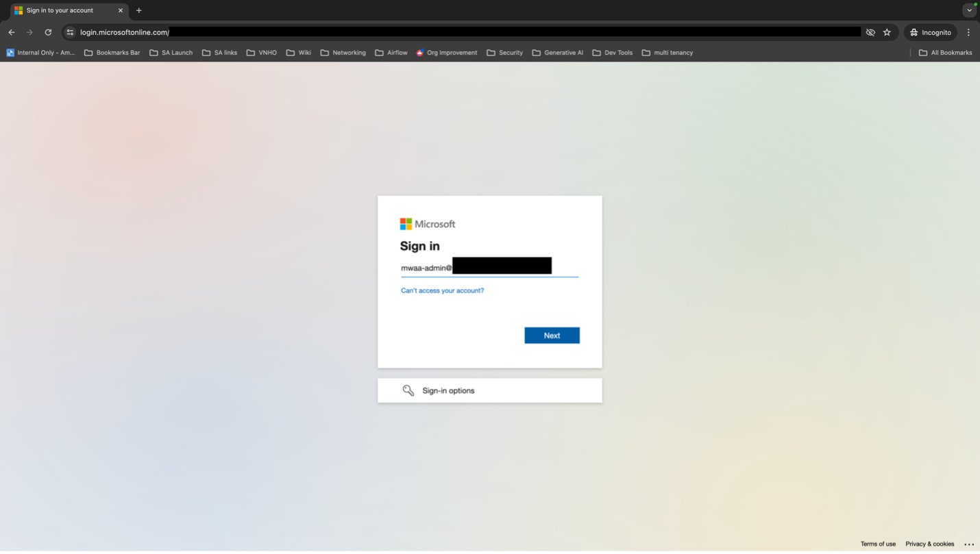Expand the tab search dropdown arrow
The width and height of the screenshot is (980, 554).
(969, 10)
